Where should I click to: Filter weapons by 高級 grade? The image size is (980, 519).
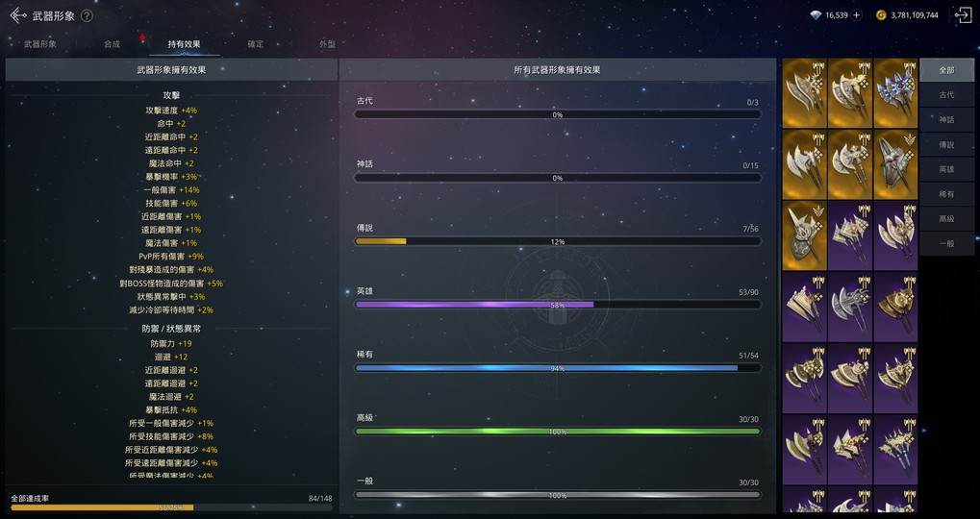947,218
